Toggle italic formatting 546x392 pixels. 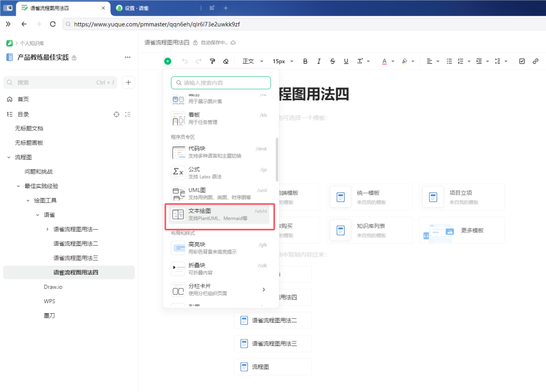point(318,61)
